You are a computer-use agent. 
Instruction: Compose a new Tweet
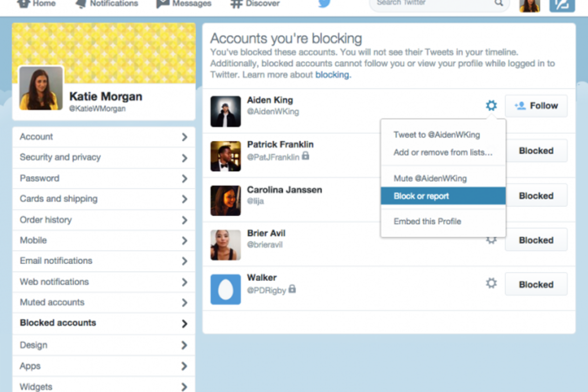pos(562,6)
